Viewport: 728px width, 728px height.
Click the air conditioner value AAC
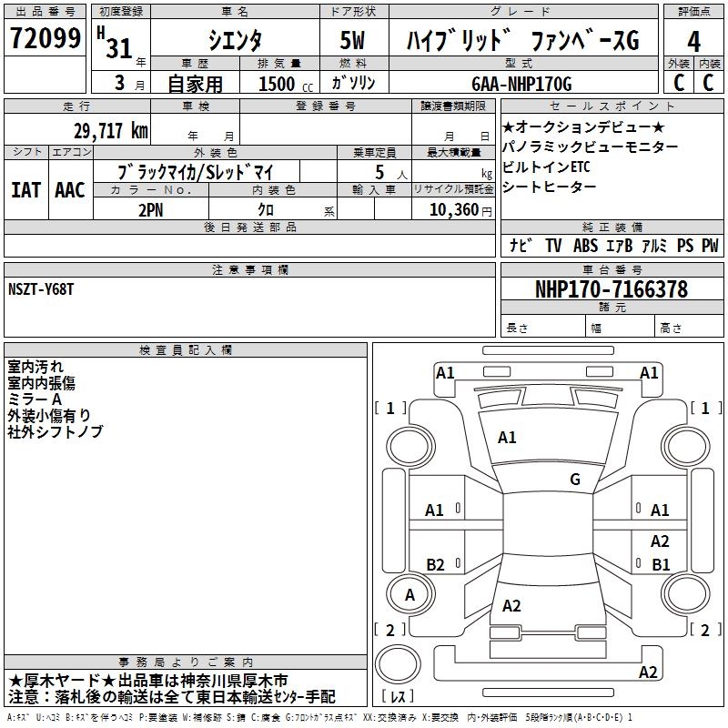click(x=70, y=190)
